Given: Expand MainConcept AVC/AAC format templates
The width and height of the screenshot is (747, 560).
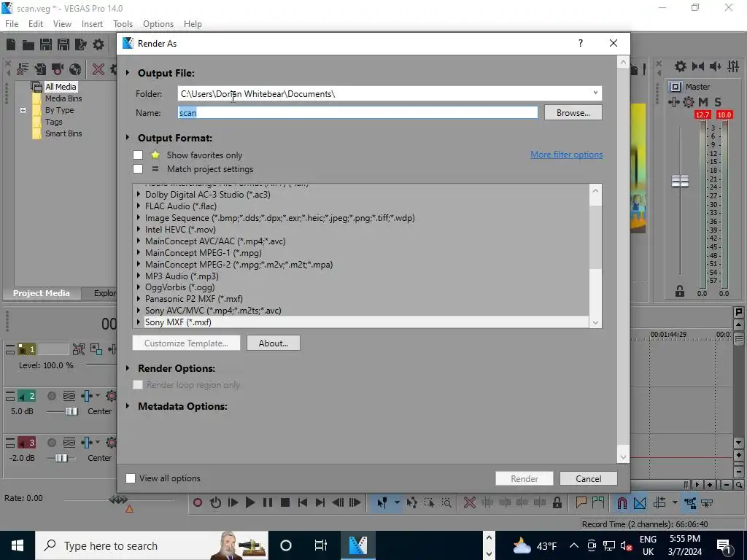Looking at the screenshot, I should point(139,241).
